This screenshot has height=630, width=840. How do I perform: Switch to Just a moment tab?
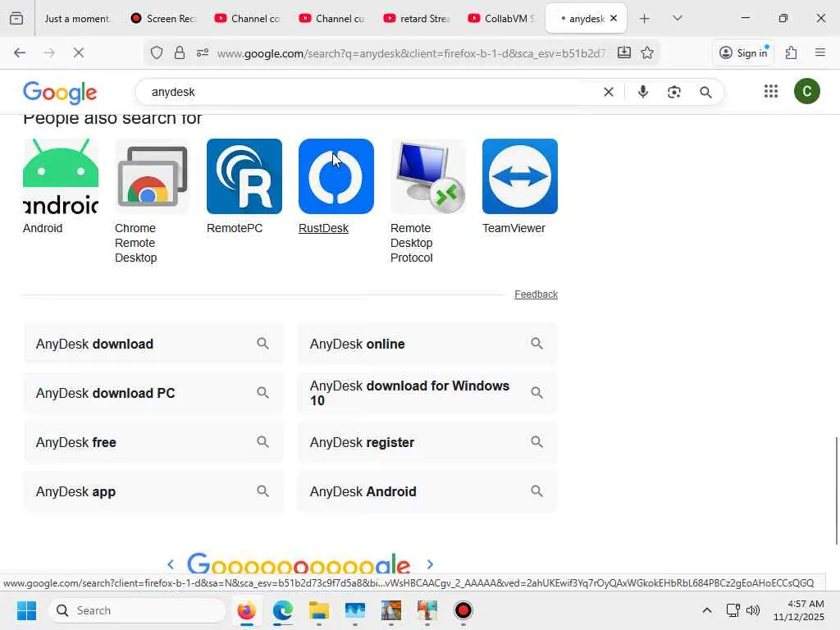coord(76,18)
